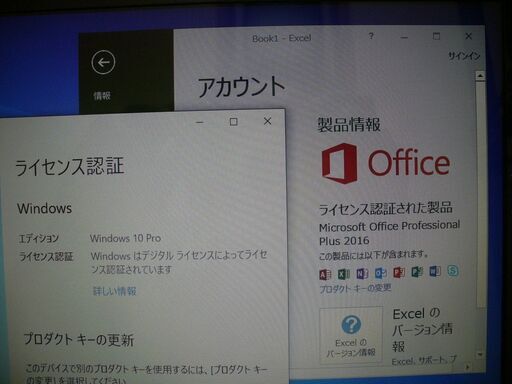The width and height of the screenshot is (512, 384).
Task: Minimize the Book1 - Excel window
Action: pyautogui.click(x=404, y=37)
